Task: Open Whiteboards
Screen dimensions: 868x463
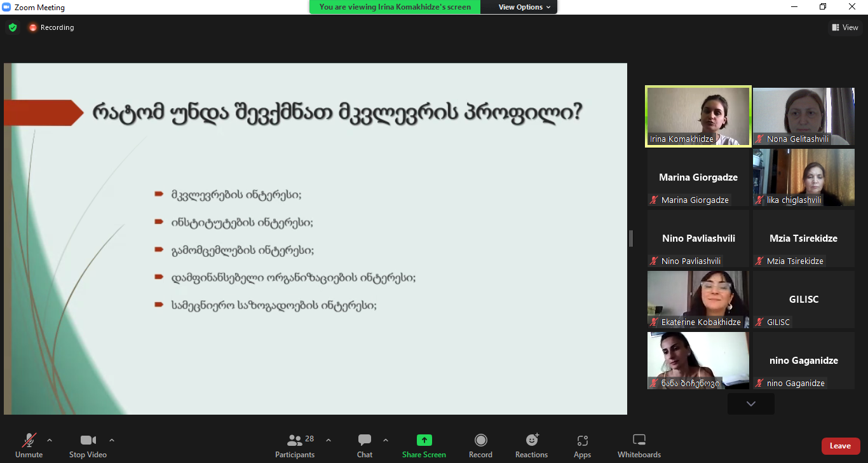Action: [639, 445]
